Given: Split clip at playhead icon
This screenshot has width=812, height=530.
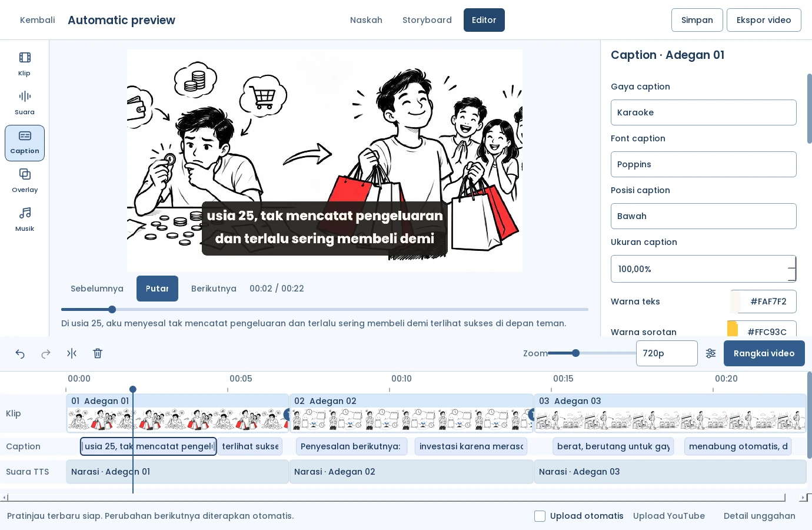Looking at the screenshot, I should (x=72, y=353).
